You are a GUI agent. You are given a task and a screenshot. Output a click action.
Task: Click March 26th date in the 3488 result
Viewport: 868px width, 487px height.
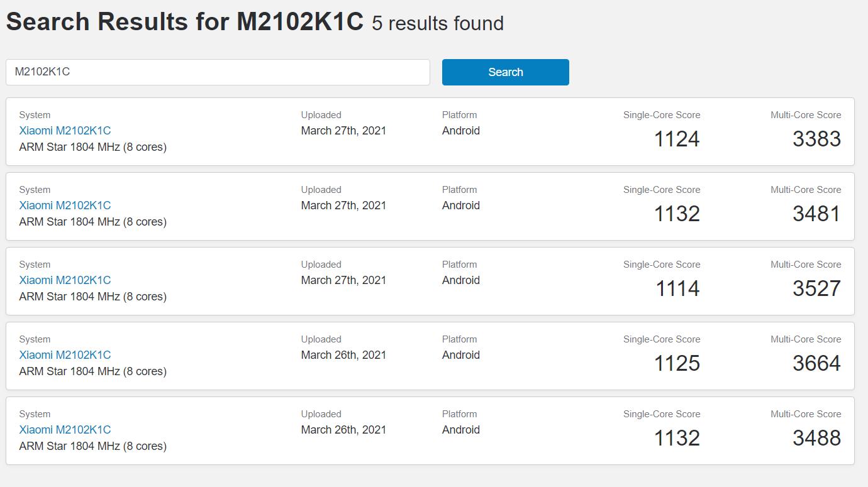[x=343, y=430]
